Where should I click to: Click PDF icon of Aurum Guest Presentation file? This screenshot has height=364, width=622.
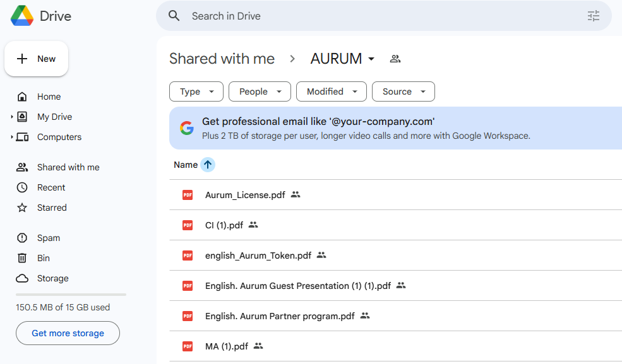tap(188, 286)
